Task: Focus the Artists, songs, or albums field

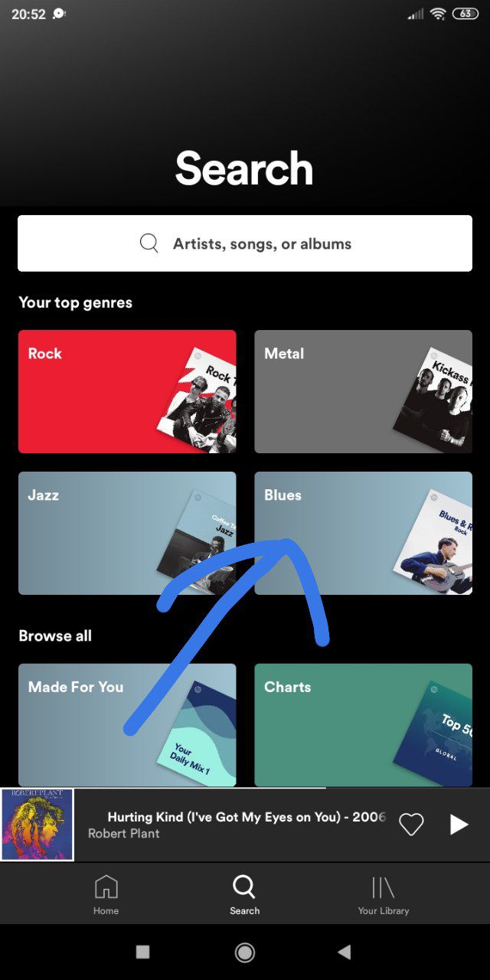Action: click(245, 243)
